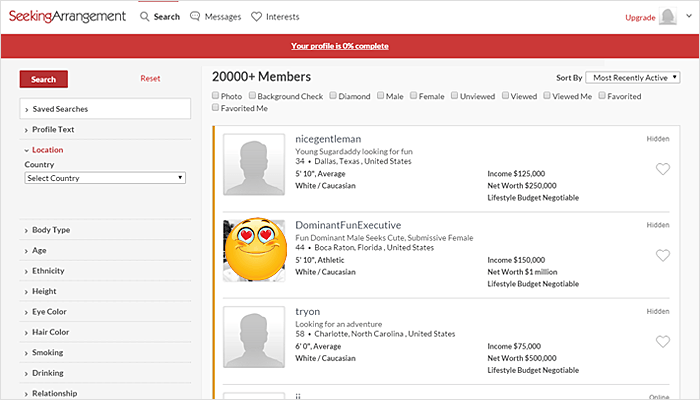The image size is (700, 400).
Task: Open the Sort By dropdown
Action: tap(633, 78)
